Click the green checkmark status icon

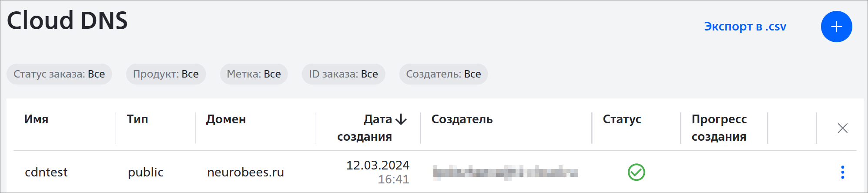[x=637, y=172]
